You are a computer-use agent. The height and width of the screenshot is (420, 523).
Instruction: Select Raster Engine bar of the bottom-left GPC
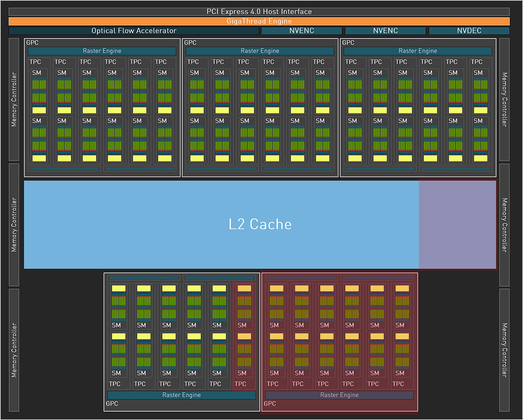tap(181, 395)
